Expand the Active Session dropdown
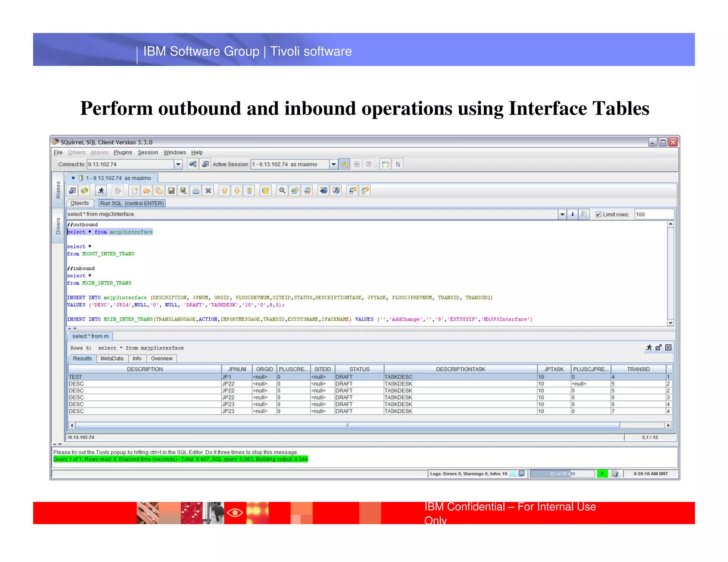This screenshot has height=562, width=728. point(333,164)
